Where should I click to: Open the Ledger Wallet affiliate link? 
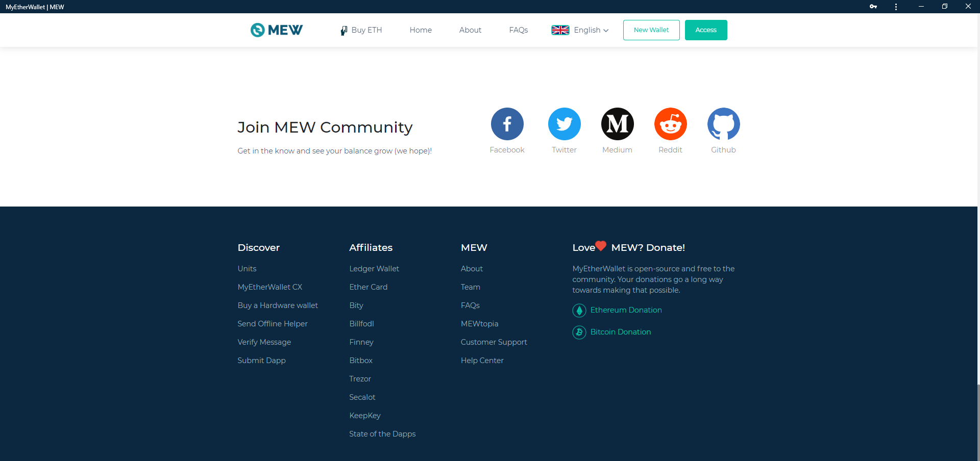(374, 269)
